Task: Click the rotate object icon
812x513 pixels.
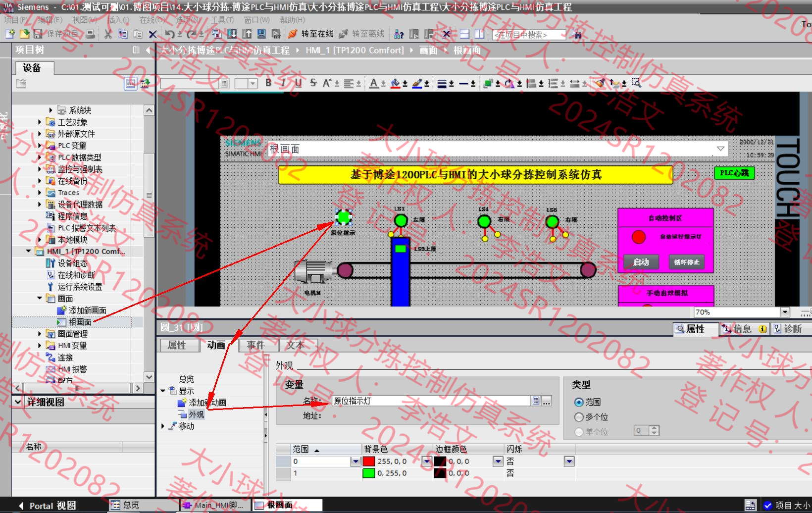Action: click(x=509, y=83)
